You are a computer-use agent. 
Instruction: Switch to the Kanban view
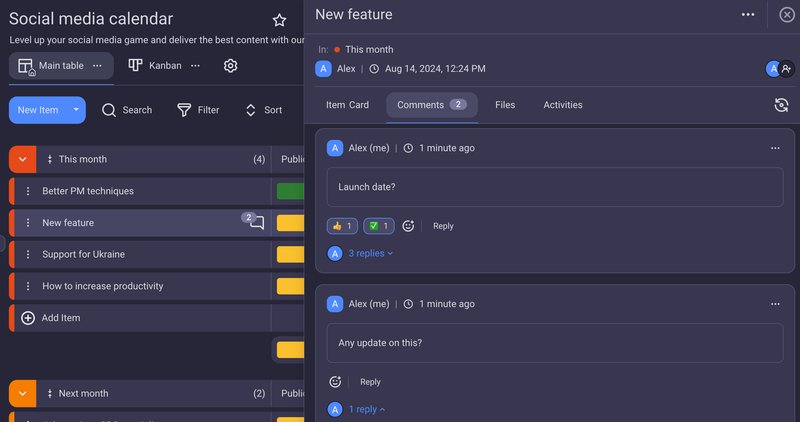click(155, 65)
